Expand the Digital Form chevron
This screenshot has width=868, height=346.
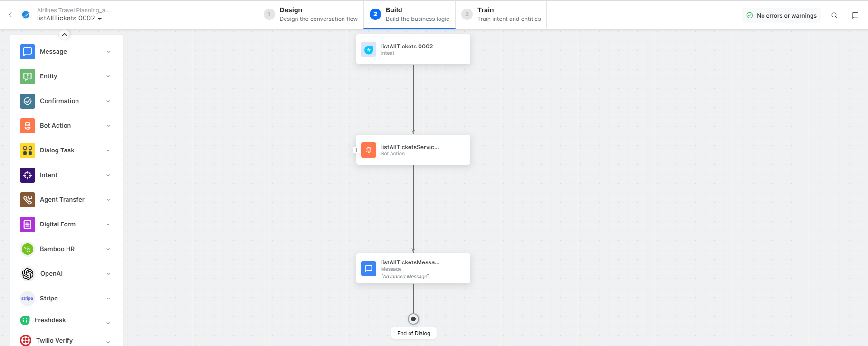click(x=108, y=224)
